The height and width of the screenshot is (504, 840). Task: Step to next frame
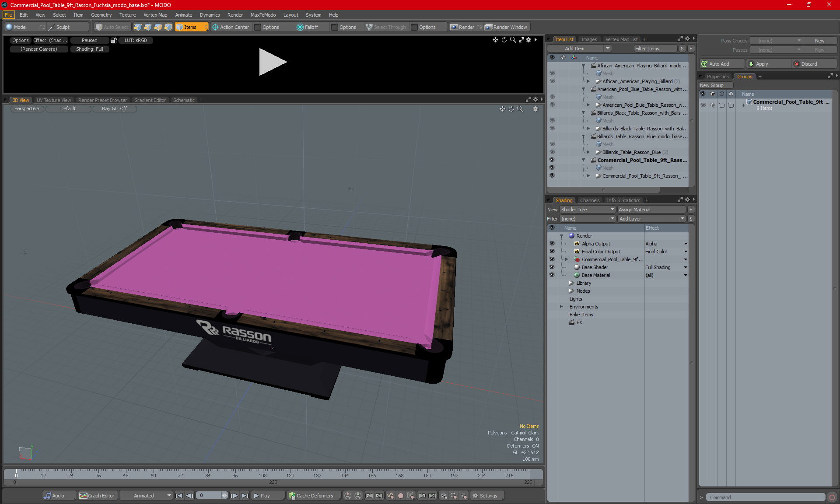click(234, 496)
